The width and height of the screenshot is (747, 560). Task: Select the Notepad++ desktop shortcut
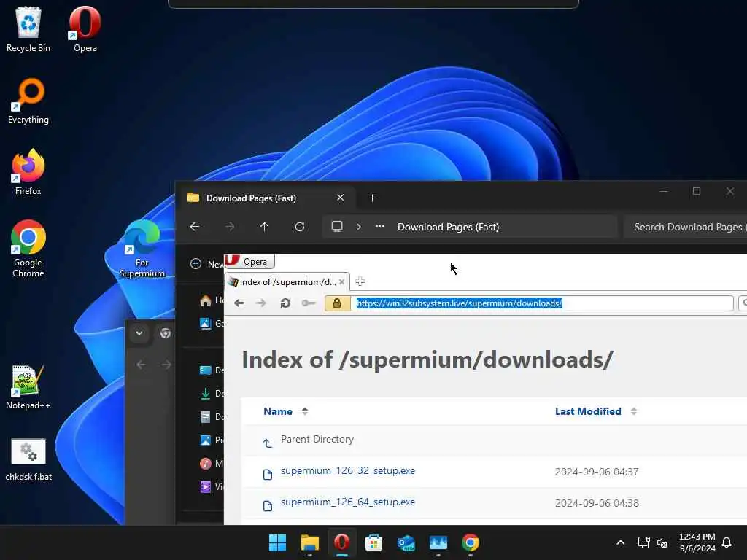coord(28,386)
